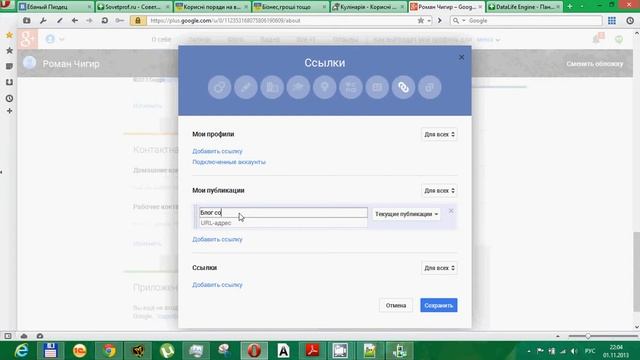Switch to the Sovetprof.ru browser tab
Image resolution: width=640 pixels, height=360 pixels.
coord(133,7)
